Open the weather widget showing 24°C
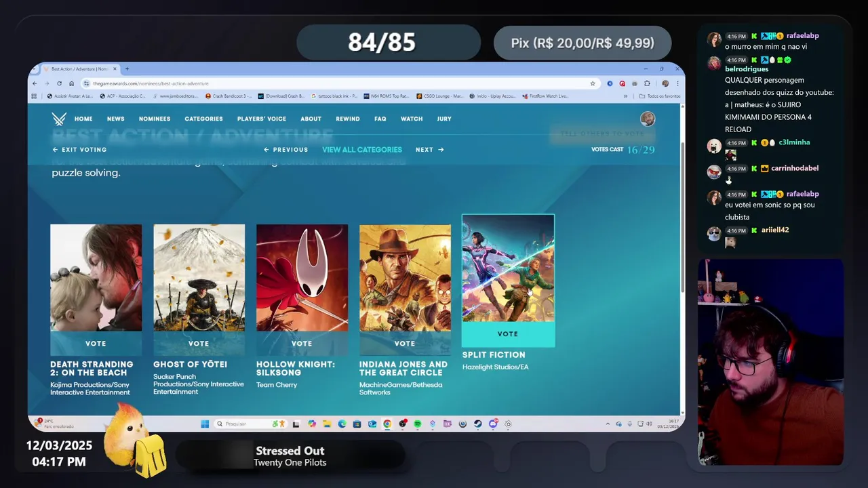This screenshot has width=868, height=488. [54, 424]
